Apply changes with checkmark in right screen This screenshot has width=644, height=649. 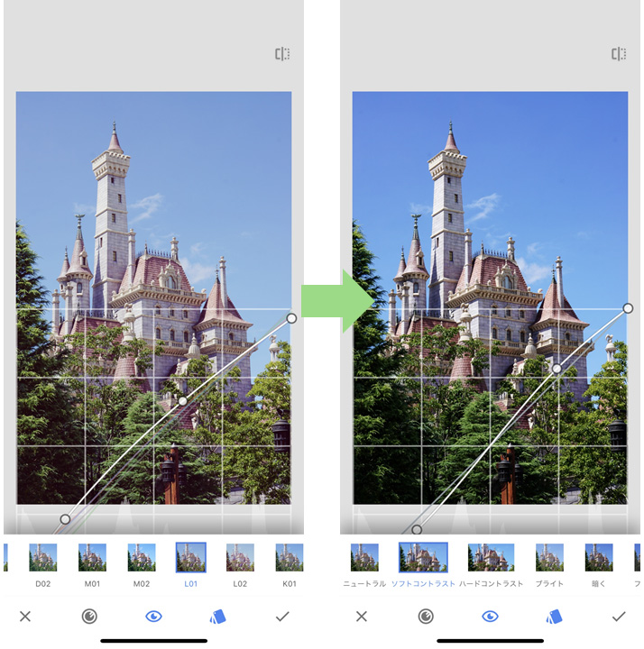pos(619,617)
